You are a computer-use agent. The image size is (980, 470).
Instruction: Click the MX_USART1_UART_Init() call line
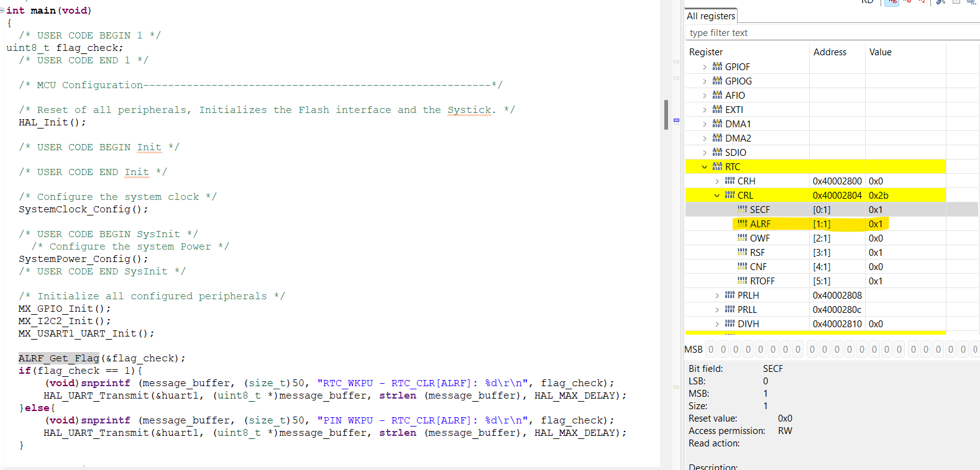[86, 333]
